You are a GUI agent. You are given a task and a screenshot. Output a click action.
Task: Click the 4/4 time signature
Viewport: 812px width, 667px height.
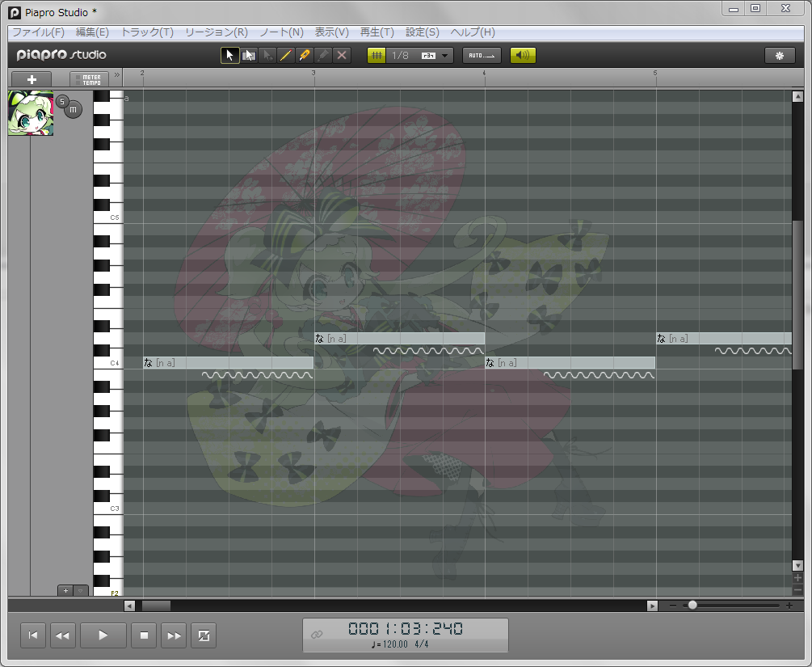click(422, 644)
